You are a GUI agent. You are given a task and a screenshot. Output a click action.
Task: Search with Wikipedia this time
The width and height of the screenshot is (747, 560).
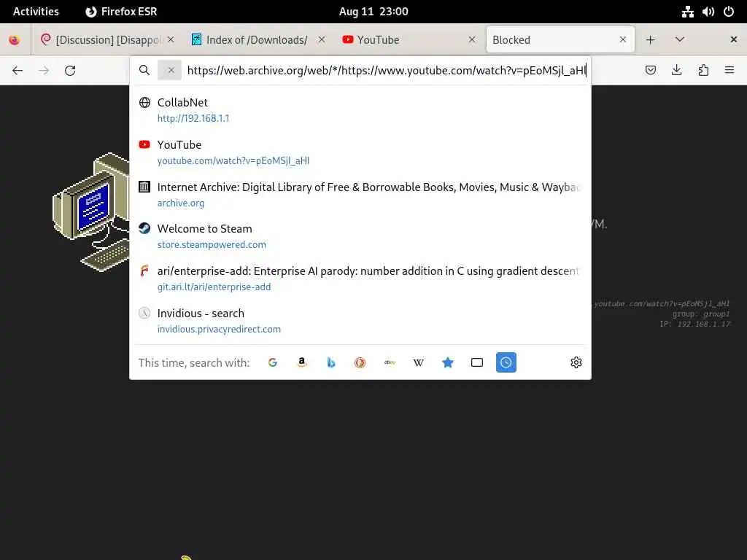pos(419,363)
